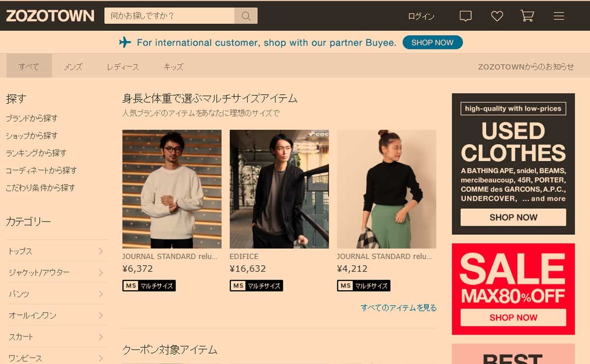
Task: Expand the オールインワン category
Action: coord(56,315)
